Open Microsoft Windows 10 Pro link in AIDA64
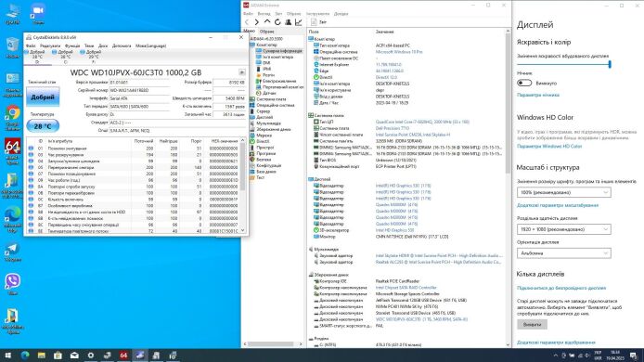The width and height of the screenshot is (644, 362). [399, 52]
